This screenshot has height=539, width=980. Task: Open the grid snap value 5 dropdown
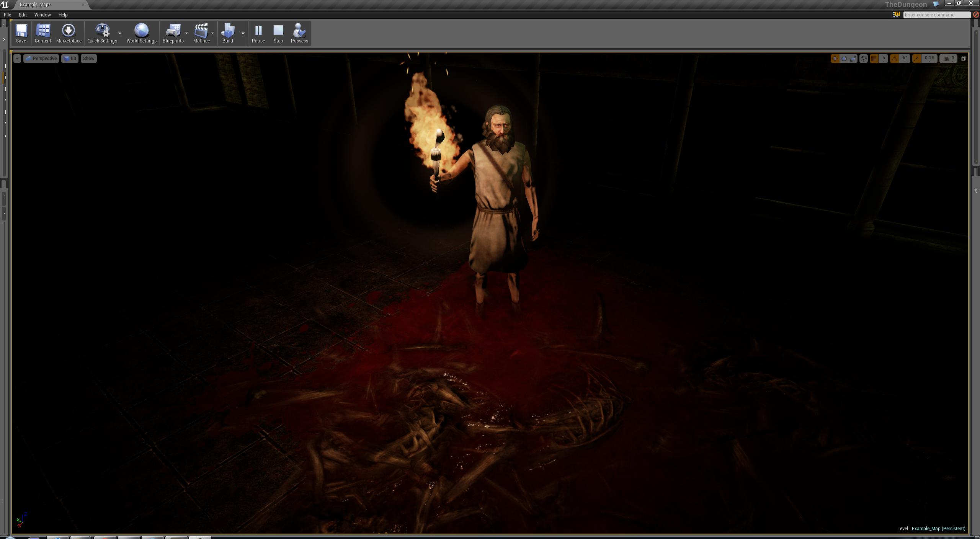pos(884,59)
